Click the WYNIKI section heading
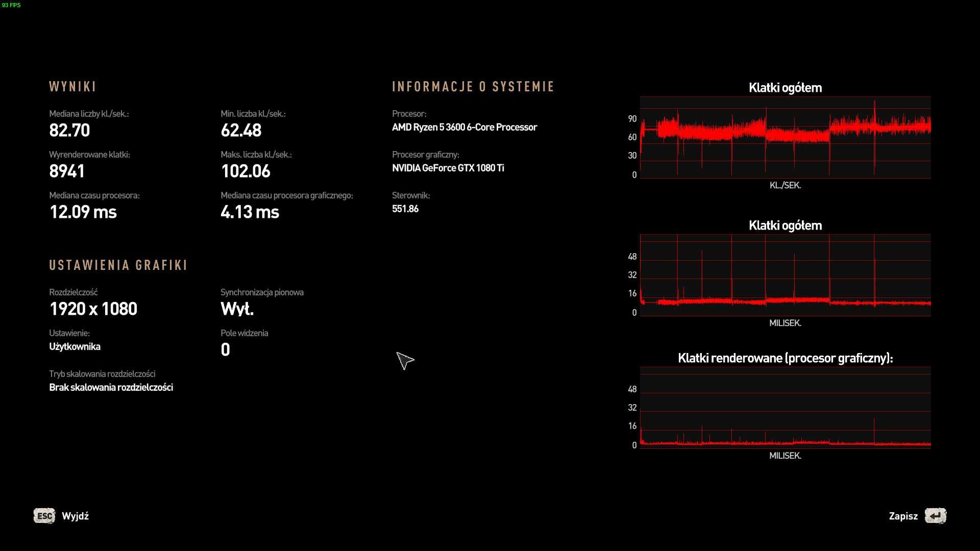This screenshot has width=980, height=551. click(x=72, y=87)
